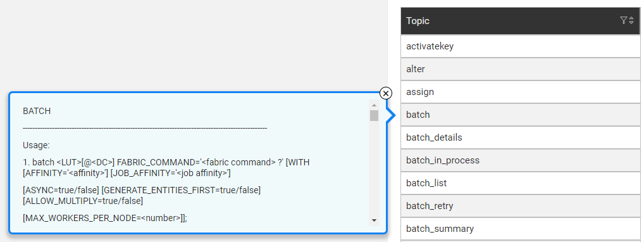Choose the batch_list topic
The width and height of the screenshot is (644, 242).
click(521, 182)
